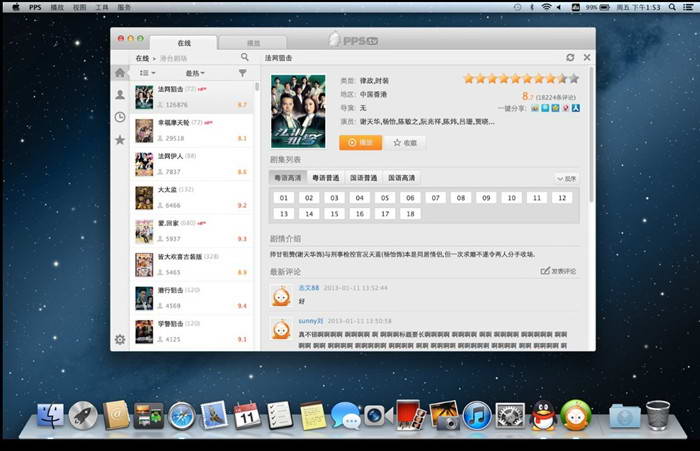
Task: Switch to the 播放 tab
Action: tap(253, 43)
